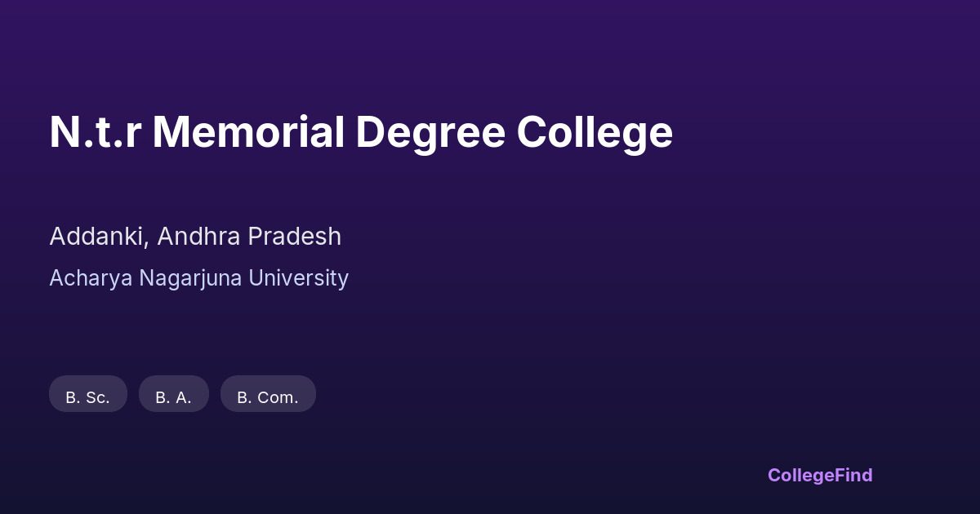Click the word "Memorial" in the title

click(x=248, y=132)
